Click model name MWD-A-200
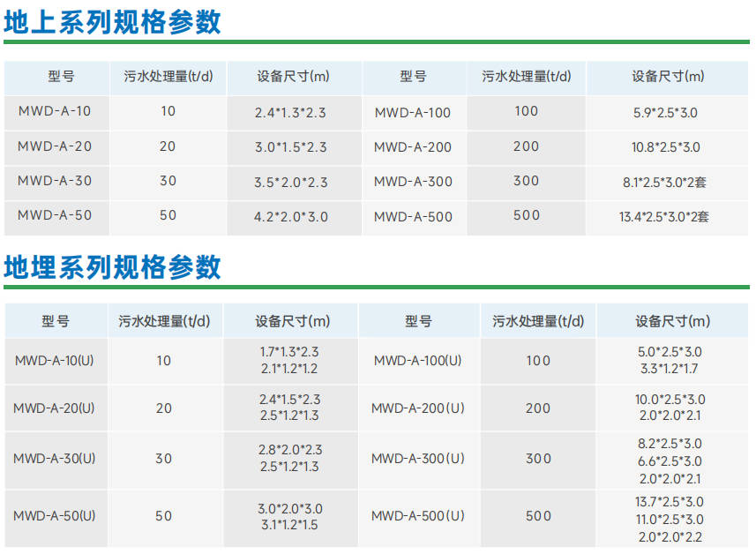The height and width of the screenshot is (554, 756). 413,147
